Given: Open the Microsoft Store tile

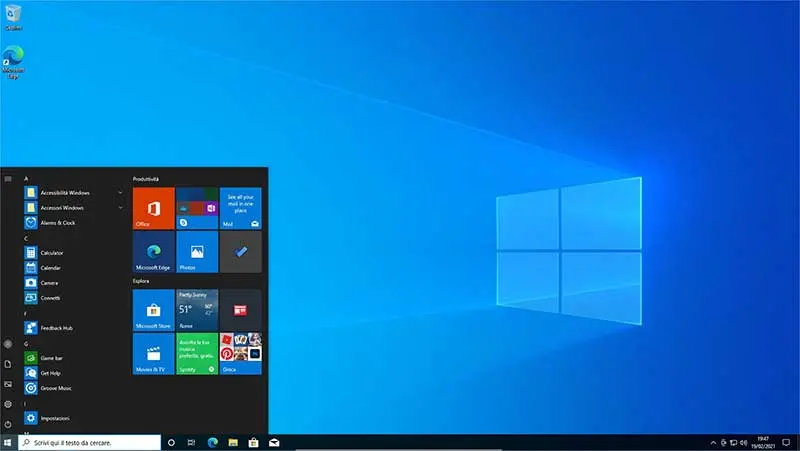Looking at the screenshot, I should [154, 310].
